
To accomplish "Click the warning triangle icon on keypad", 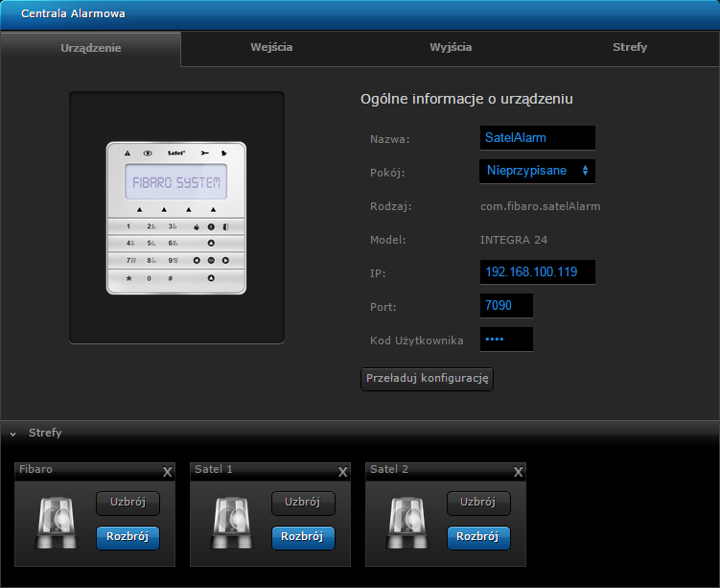I will pyautogui.click(x=128, y=153).
